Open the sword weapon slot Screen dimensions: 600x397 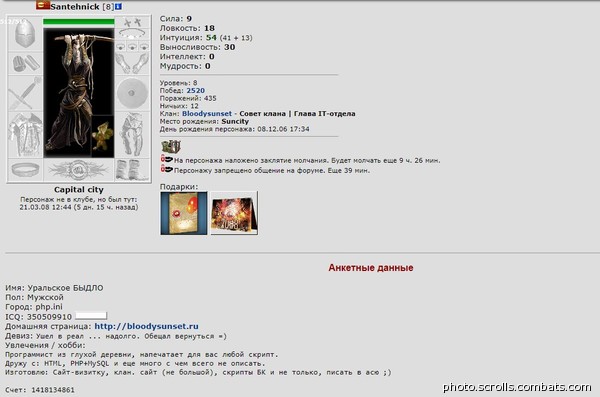pos(25,93)
